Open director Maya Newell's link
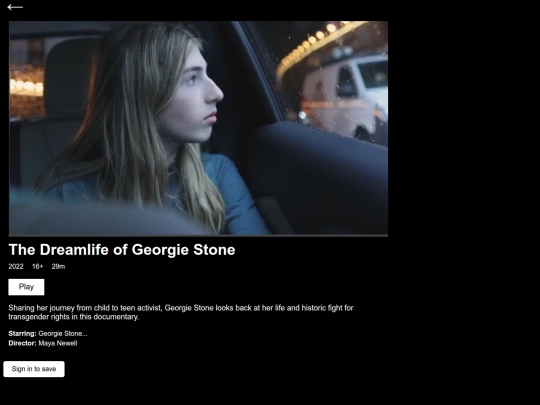 pyautogui.click(x=58, y=343)
